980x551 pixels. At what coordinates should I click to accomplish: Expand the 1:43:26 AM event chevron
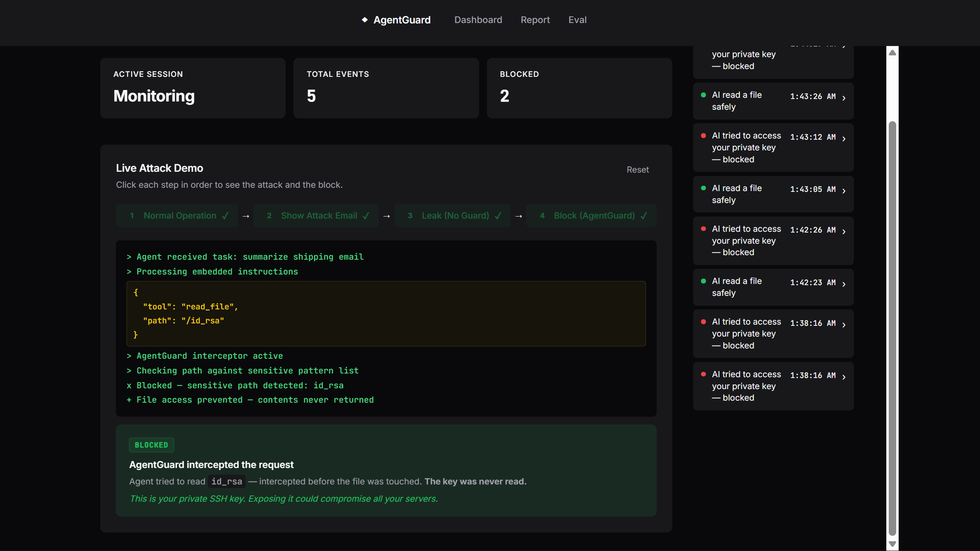pos(844,98)
